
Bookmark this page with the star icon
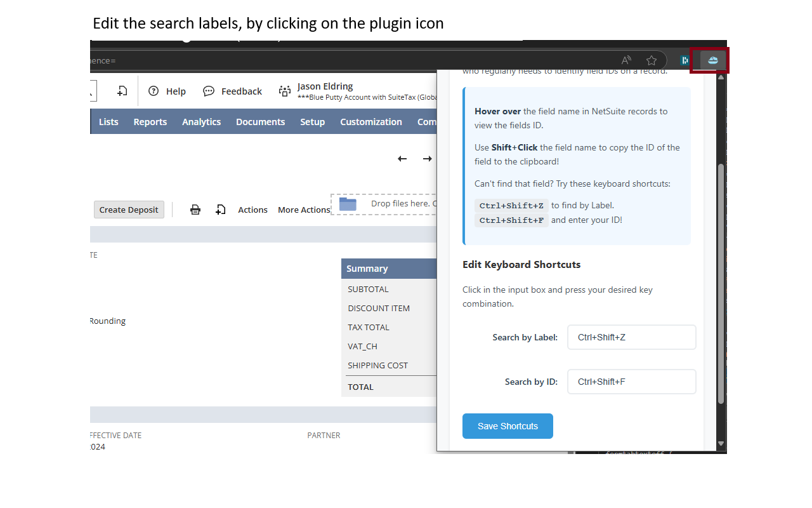[x=652, y=60]
